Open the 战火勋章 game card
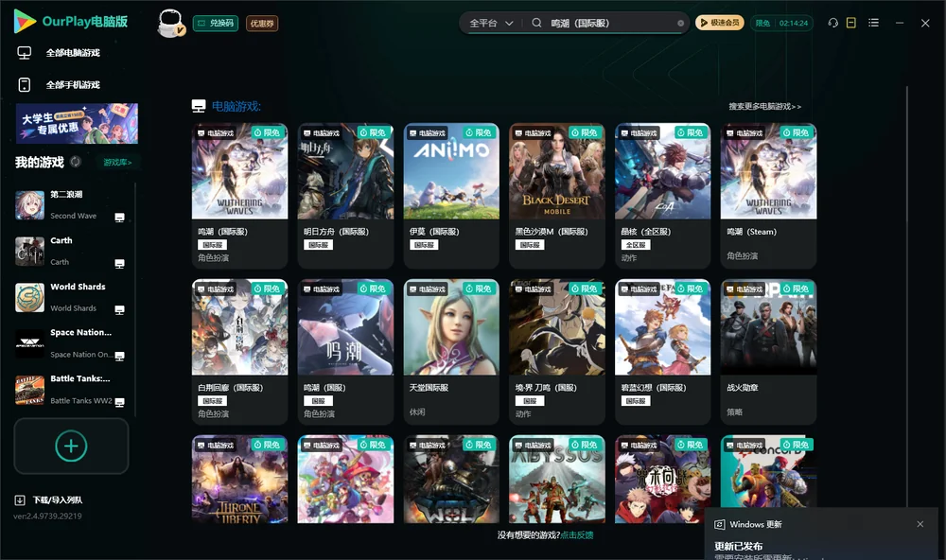This screenshot has height=560, width=946. point(768,351)
